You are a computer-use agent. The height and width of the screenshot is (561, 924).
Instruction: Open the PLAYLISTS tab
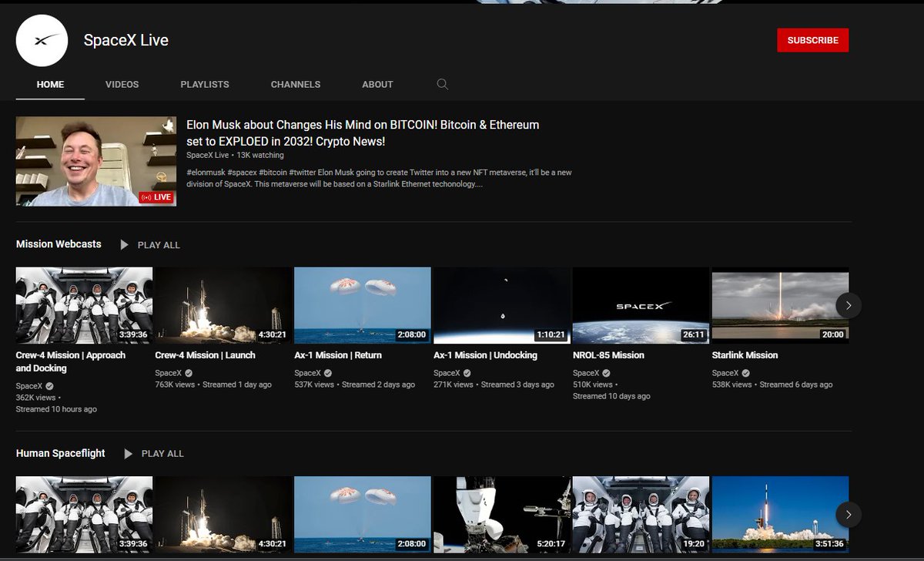click(x=205, y=84)
